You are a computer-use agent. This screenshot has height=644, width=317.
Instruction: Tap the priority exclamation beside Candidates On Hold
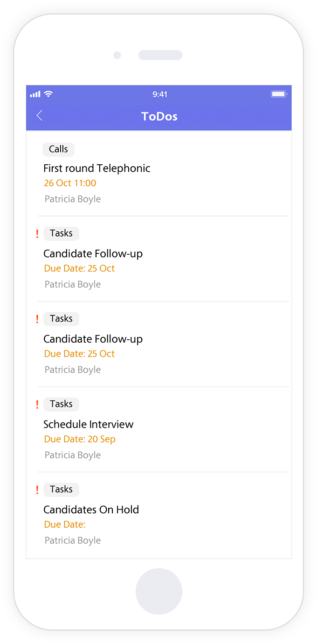click(37, 490)
